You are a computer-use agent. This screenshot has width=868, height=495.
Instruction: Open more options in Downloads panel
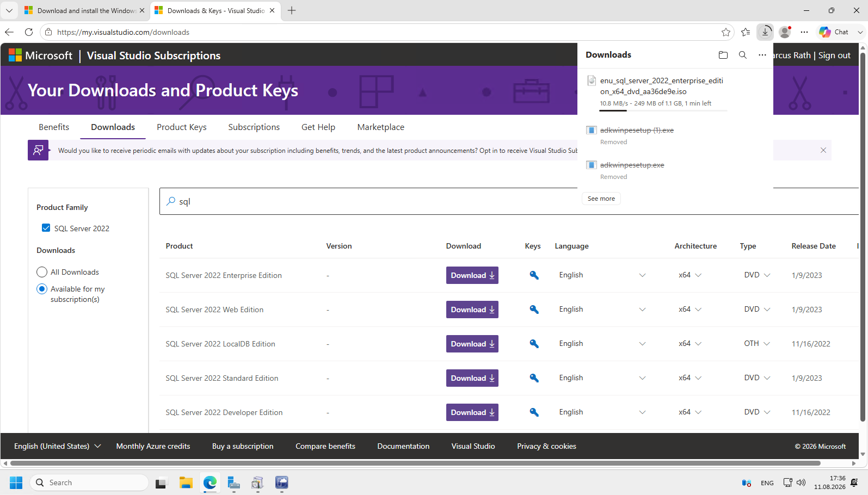[762, 55]
